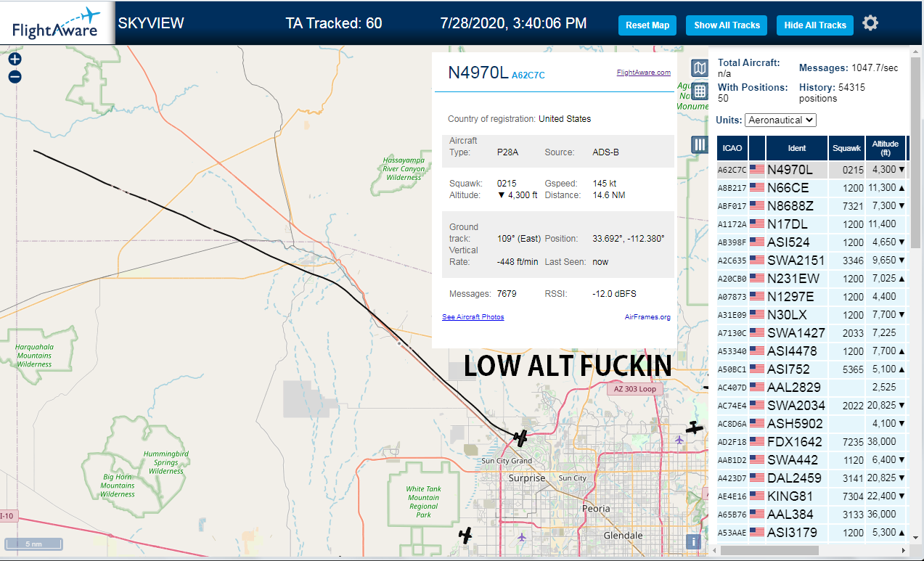Sort table by the flag column header

(757, 148)
